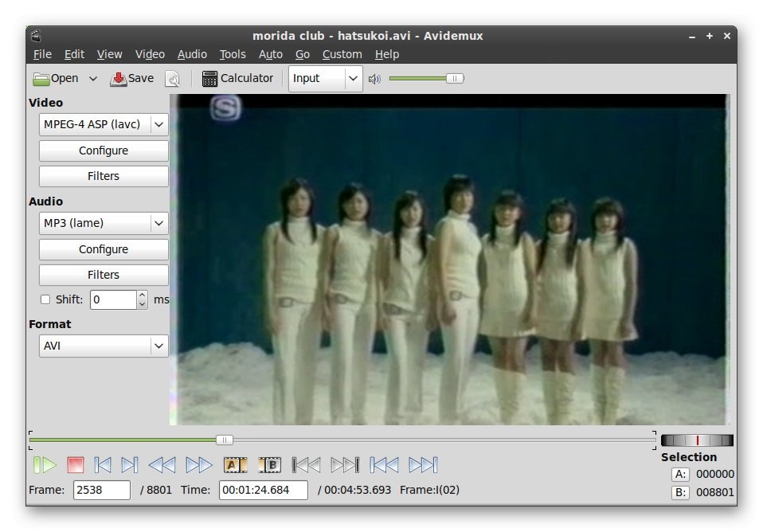This screenshot has width=763, height=532.
Task: Click the selection end value 008801
Action: (715, 492)
